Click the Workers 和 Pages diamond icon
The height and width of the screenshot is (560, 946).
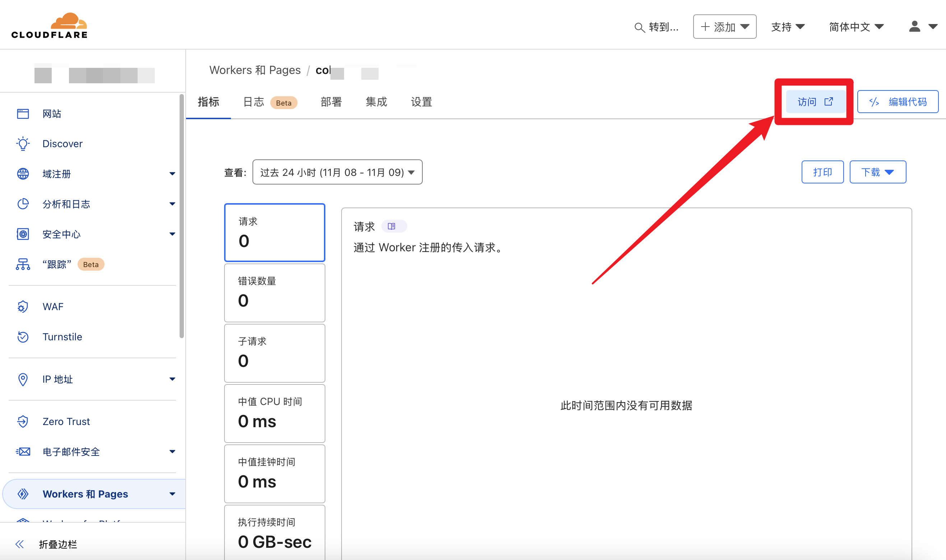(x=23, y=494)
